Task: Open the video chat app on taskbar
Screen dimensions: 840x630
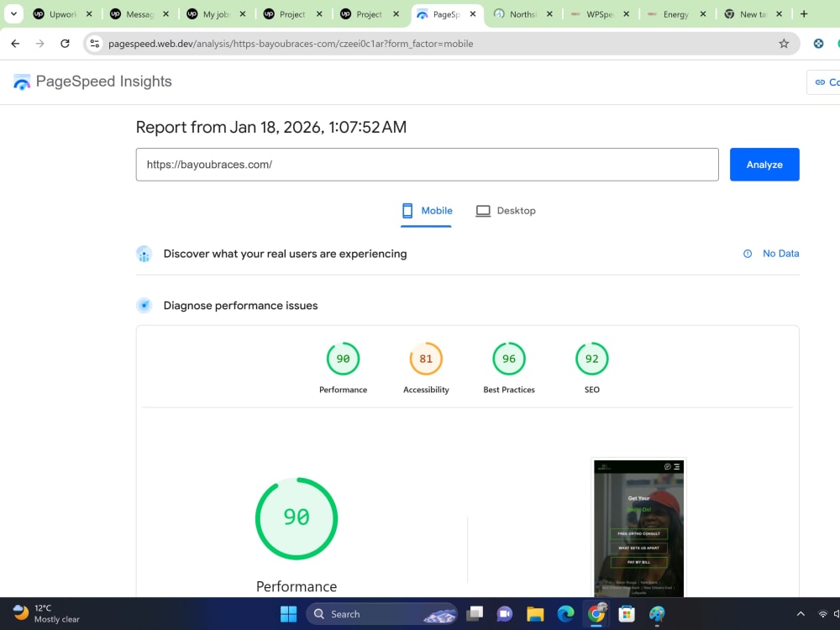Action: click(x=505, y=614)
